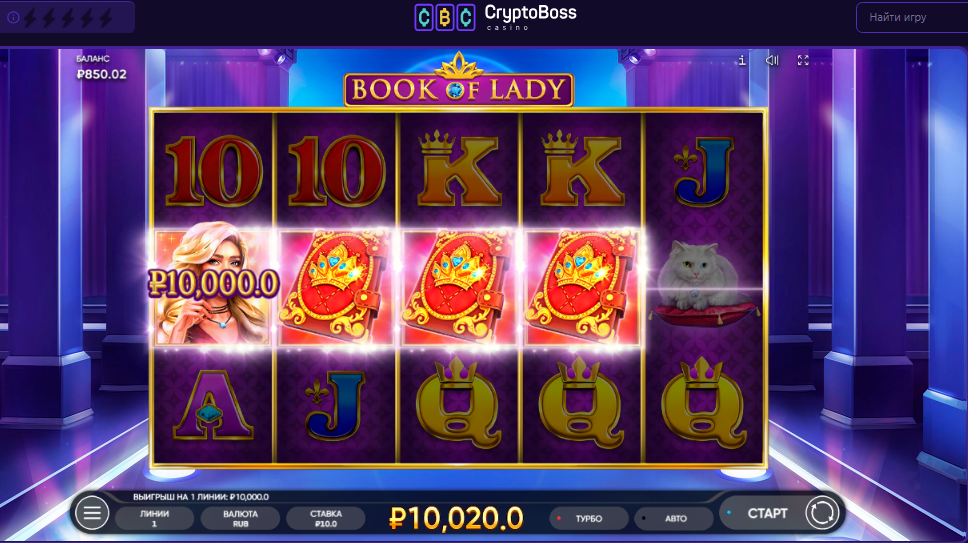
Task: Open the hamburger menu
Action: pyautogui.click(x=92, y=513)
